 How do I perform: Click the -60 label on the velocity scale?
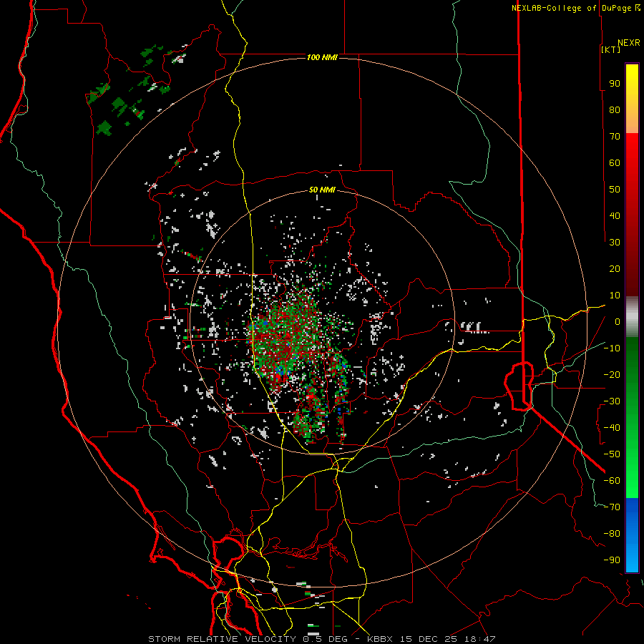point(612,481)
